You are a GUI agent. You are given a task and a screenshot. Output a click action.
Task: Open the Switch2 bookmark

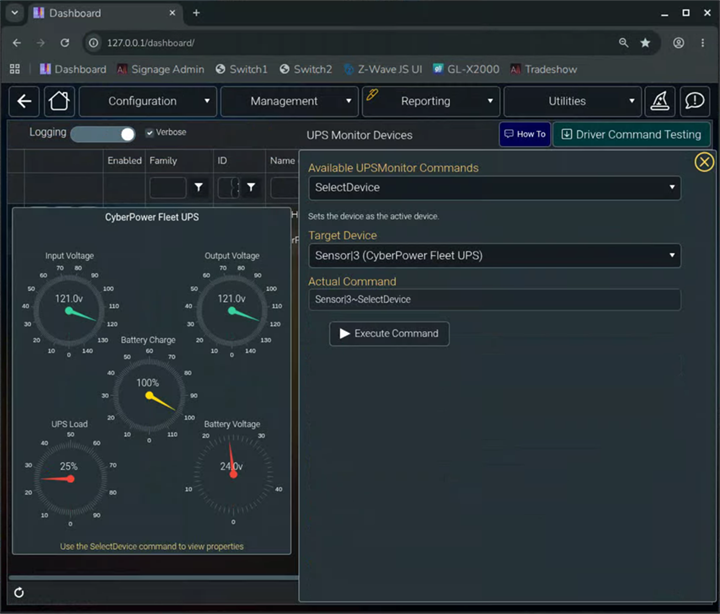click(306, 69)
